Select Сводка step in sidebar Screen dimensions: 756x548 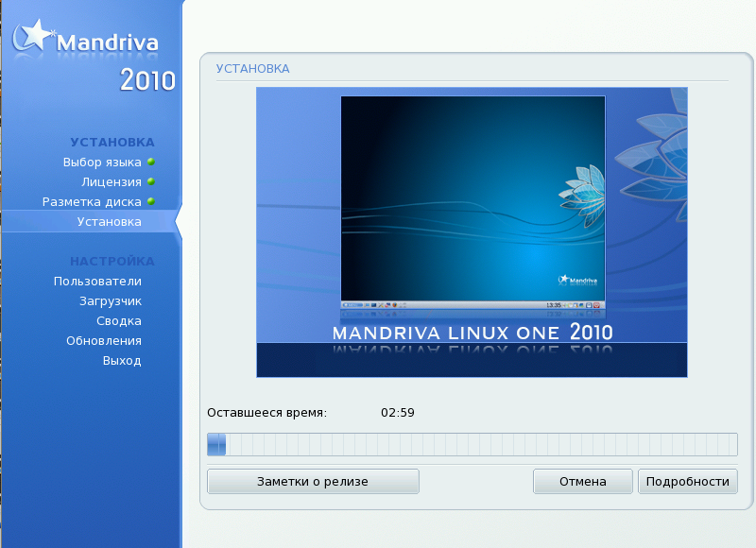click(119, 321)
